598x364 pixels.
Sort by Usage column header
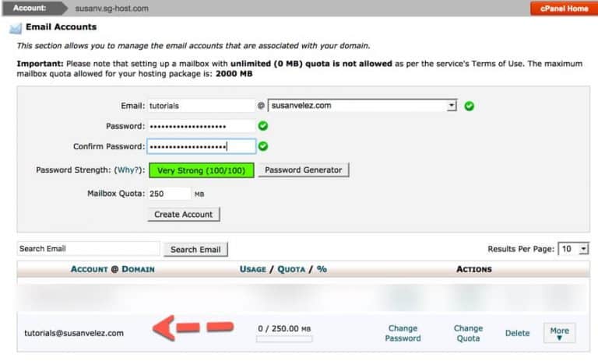253,269
